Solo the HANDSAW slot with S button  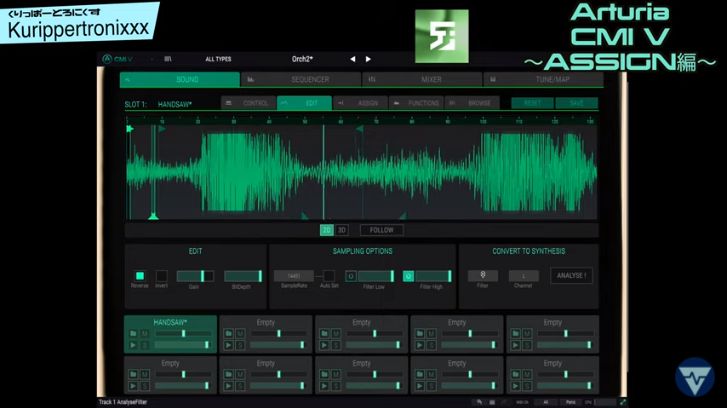145,345
